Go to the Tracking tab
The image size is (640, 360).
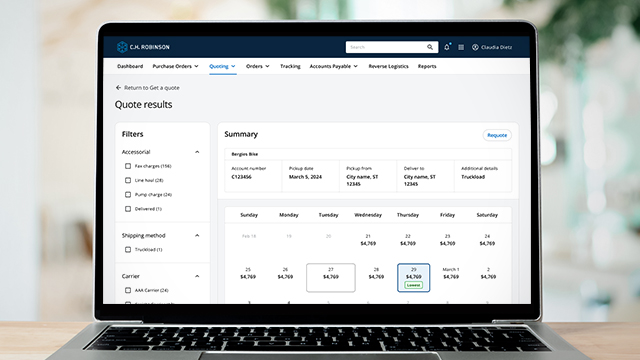pyautogui.click(x=290, y=66)
